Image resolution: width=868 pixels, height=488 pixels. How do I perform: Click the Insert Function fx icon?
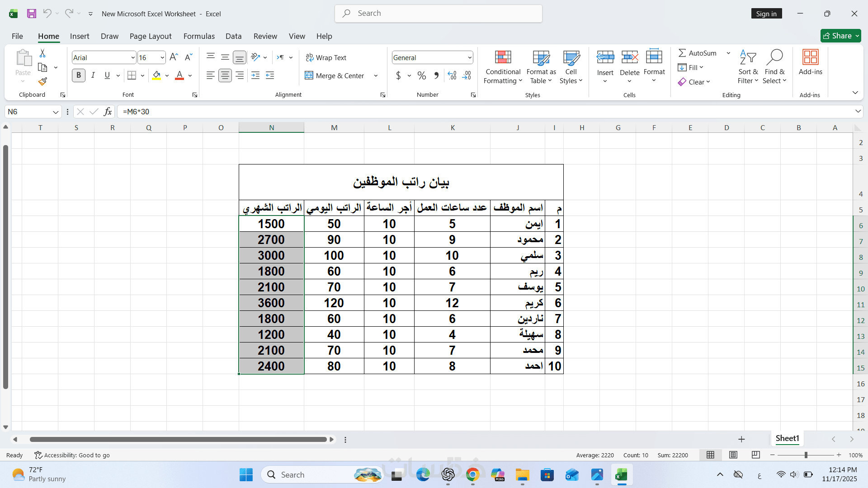[108, 112]
